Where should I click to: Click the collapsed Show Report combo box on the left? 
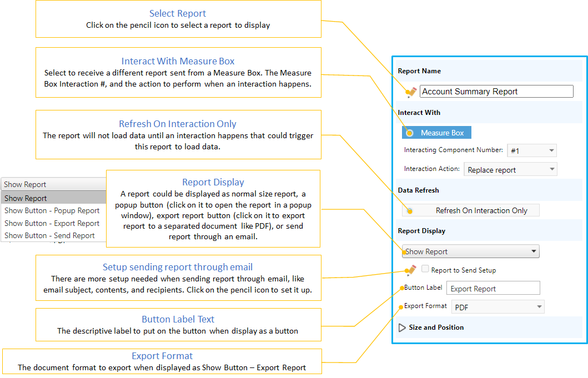(x=53, y=184)
